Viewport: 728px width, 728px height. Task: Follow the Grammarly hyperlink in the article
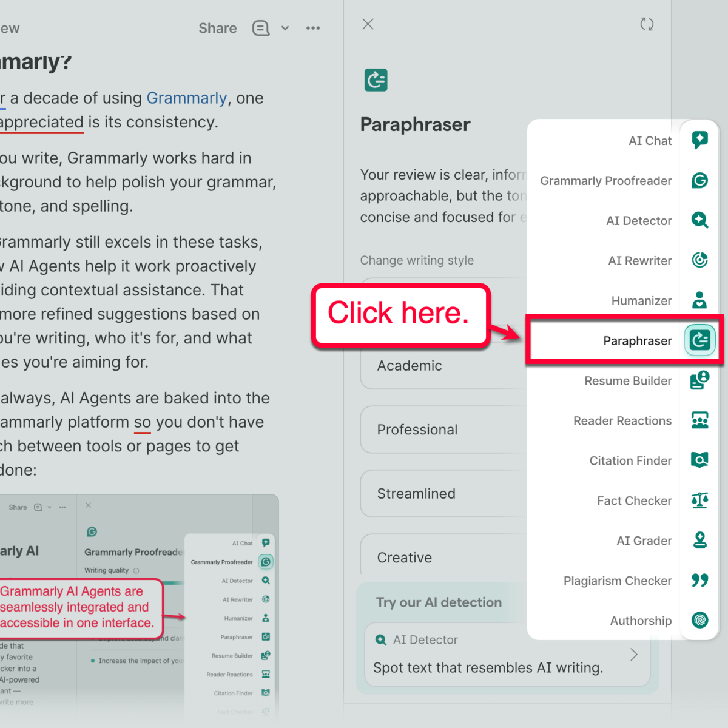pyautogui.click(x=187, y=98)
